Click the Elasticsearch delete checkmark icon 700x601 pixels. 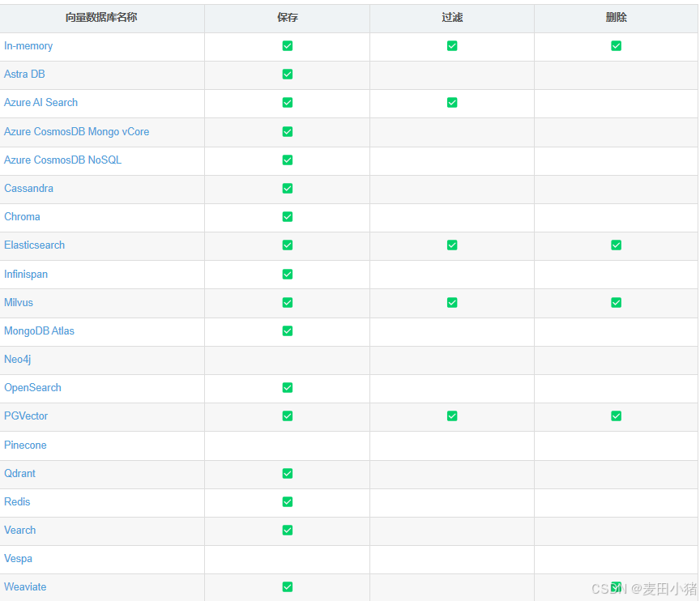pyautogui.click(x=616, y=245)
